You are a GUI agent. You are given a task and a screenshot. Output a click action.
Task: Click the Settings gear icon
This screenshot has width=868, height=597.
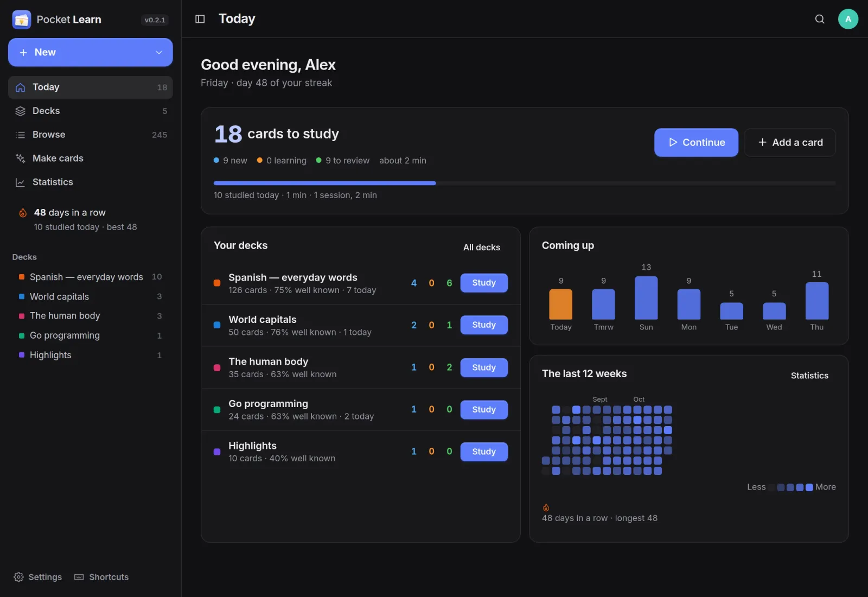pyautogui.click(x=18, y=577)
